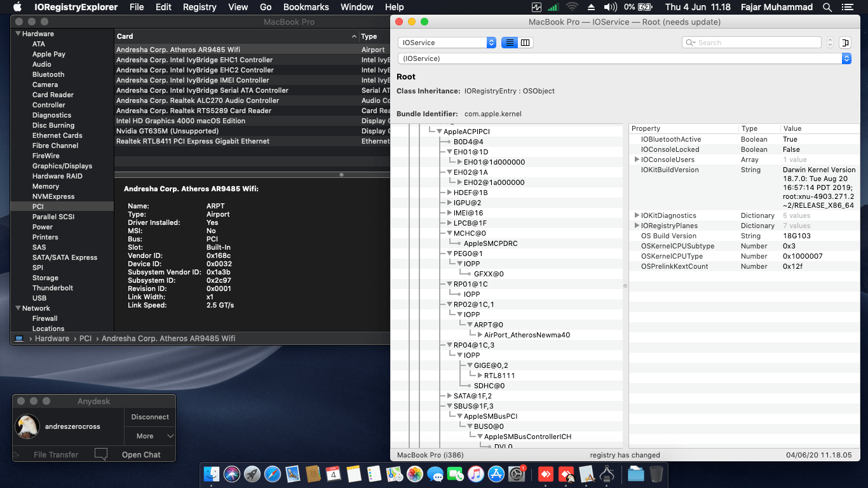This screenshot has height=488, width=868.
Task: Click Open Chat in AnyDesk
Action: (x=141, y=454)
